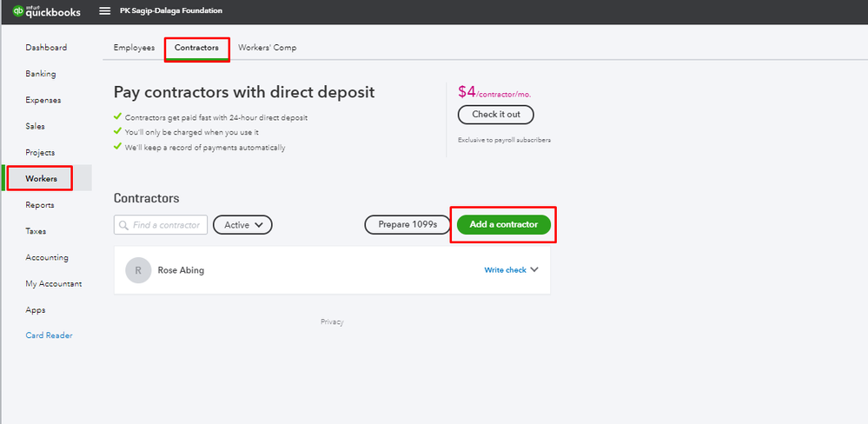The width and height of the screenshot is (868, 424).
Task: Open the Card Reader sidebar link
Action: [49, 336]
